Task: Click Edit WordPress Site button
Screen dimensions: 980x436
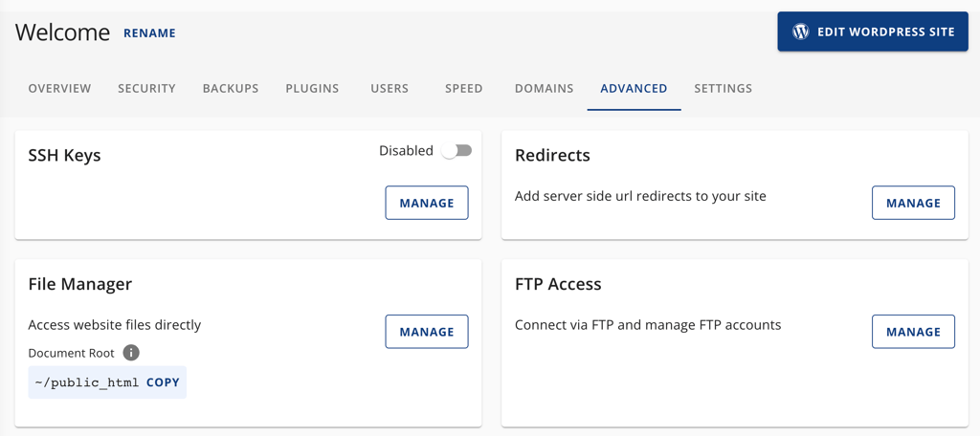Action: coord(873,32)
